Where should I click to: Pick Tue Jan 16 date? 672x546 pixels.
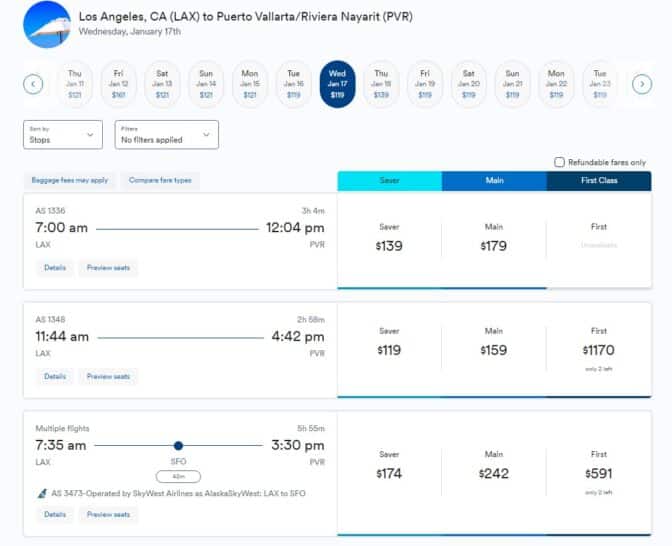pos(294,84)
